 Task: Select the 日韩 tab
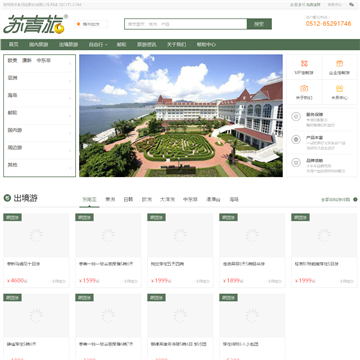[128, 200]
